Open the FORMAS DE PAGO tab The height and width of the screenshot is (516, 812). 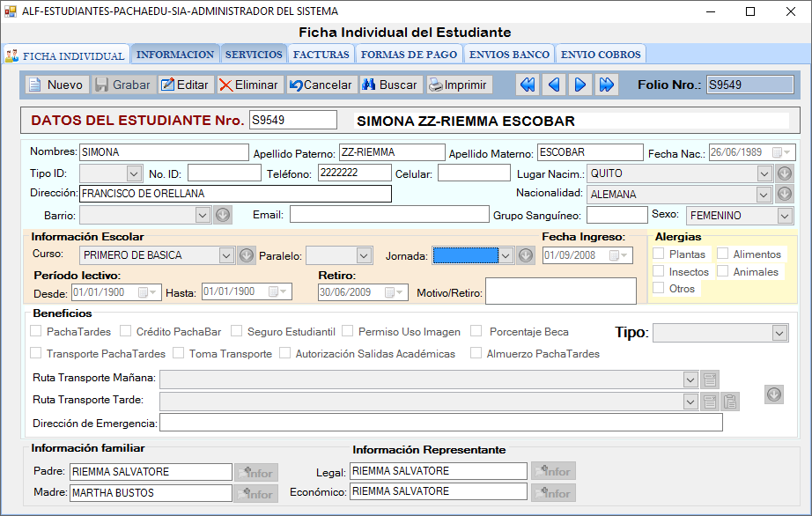click(x=410, y=55)
